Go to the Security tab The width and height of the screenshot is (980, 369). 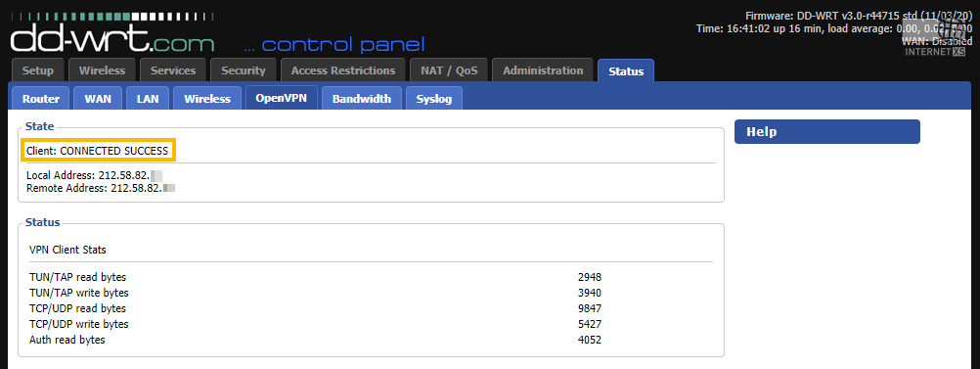(x=244, y=70)
